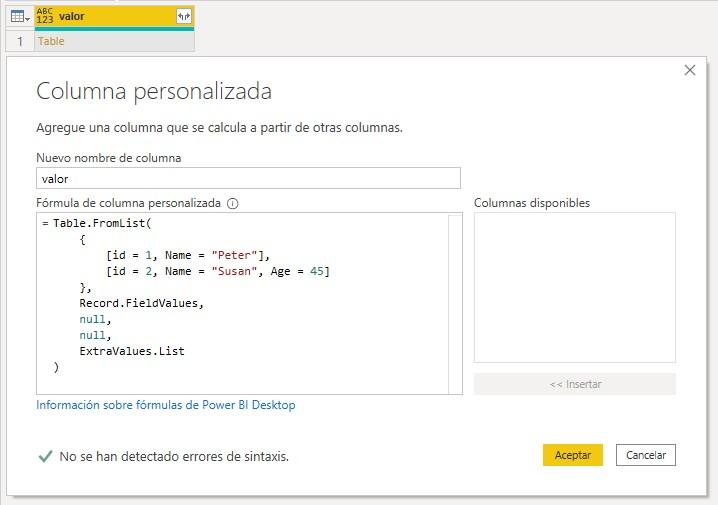Expand the valor column with expand icon
718x505 pixels.
[x=184, y=16]
